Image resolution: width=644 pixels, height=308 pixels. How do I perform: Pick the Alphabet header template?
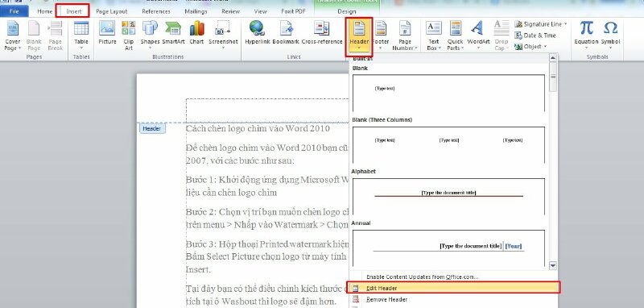[x=449, y=196]
